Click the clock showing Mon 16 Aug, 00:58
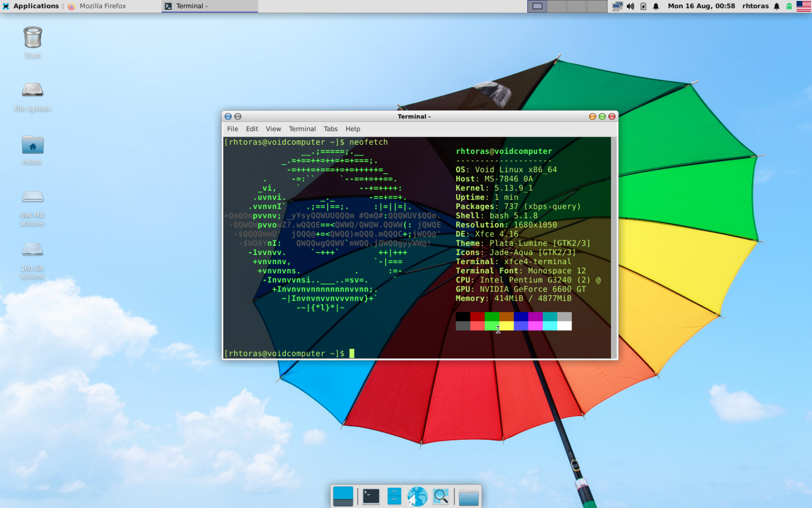 coord(701,6)
